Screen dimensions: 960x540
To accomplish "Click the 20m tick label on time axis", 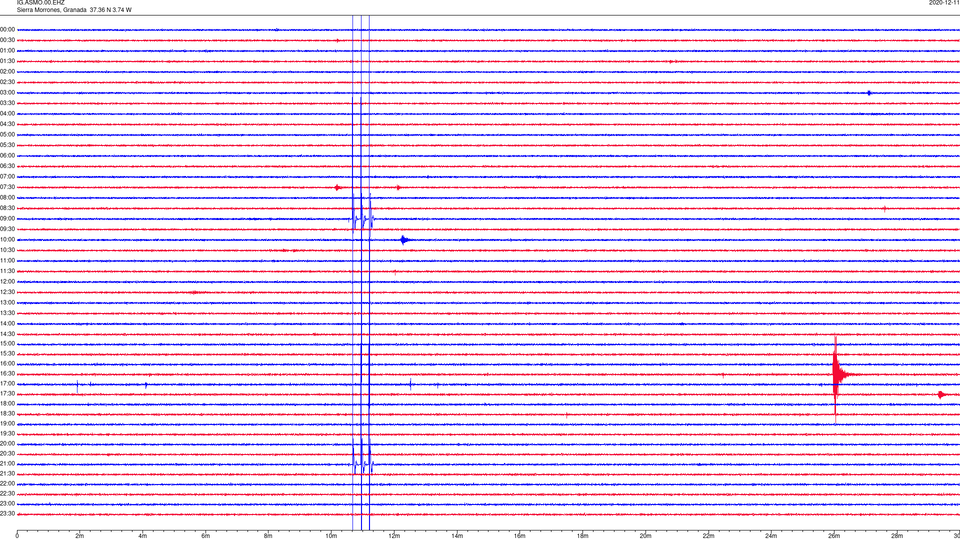I will pos(645,536).
